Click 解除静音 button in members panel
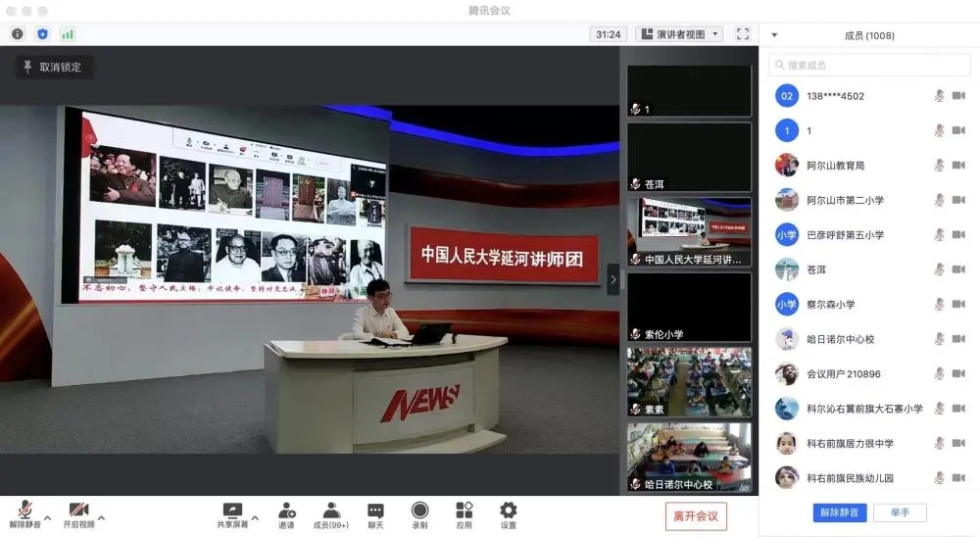980x537 pixels. pos(840,512)
